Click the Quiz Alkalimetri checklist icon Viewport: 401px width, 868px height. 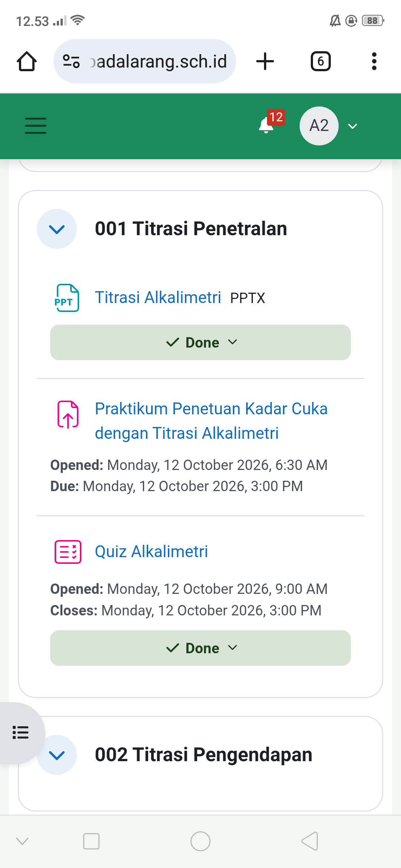[x=68, y=552]
